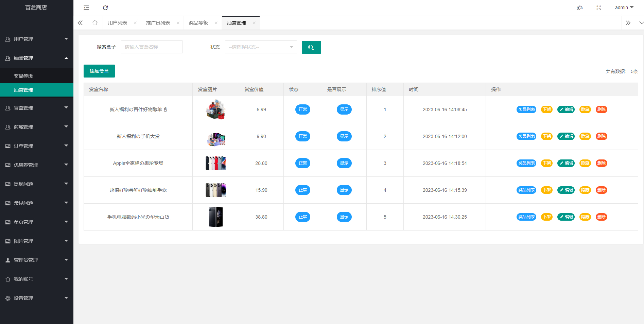The width and height of the screenshot is (644, 324).
Task: Refresh the current page
Action: (105, 7)
